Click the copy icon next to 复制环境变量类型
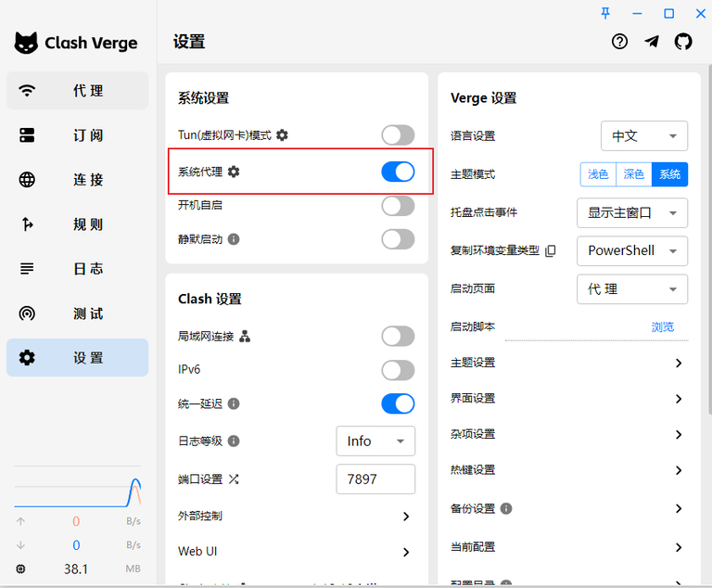The image size is (712, 588). tap(550, 250)
